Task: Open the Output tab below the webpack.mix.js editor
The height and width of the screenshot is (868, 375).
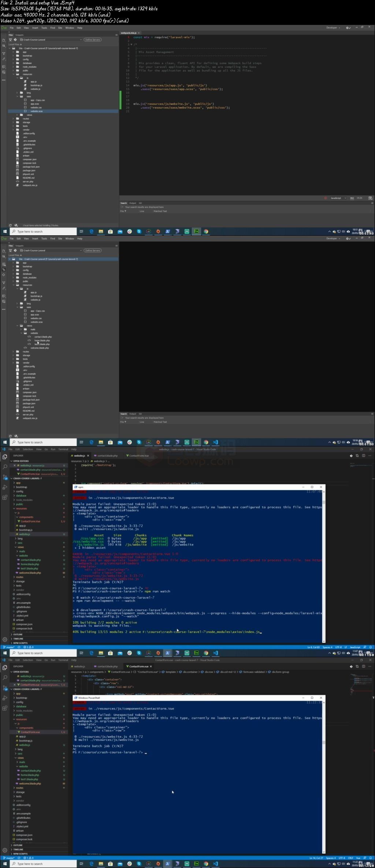Action: pyautogui.click(x=133, y=203)
